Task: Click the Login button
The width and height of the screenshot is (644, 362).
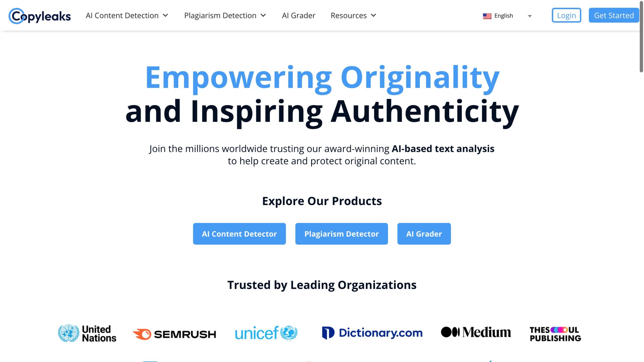Action: point(566,15)
